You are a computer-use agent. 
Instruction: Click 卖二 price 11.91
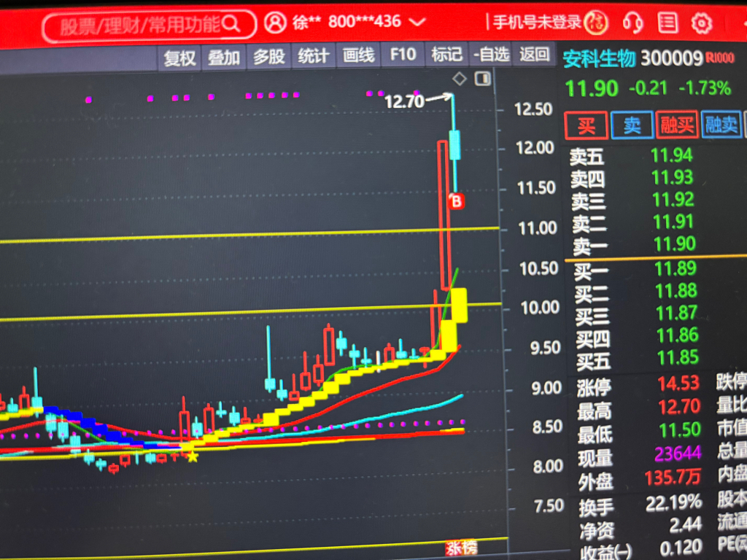[x=673, y=222]
